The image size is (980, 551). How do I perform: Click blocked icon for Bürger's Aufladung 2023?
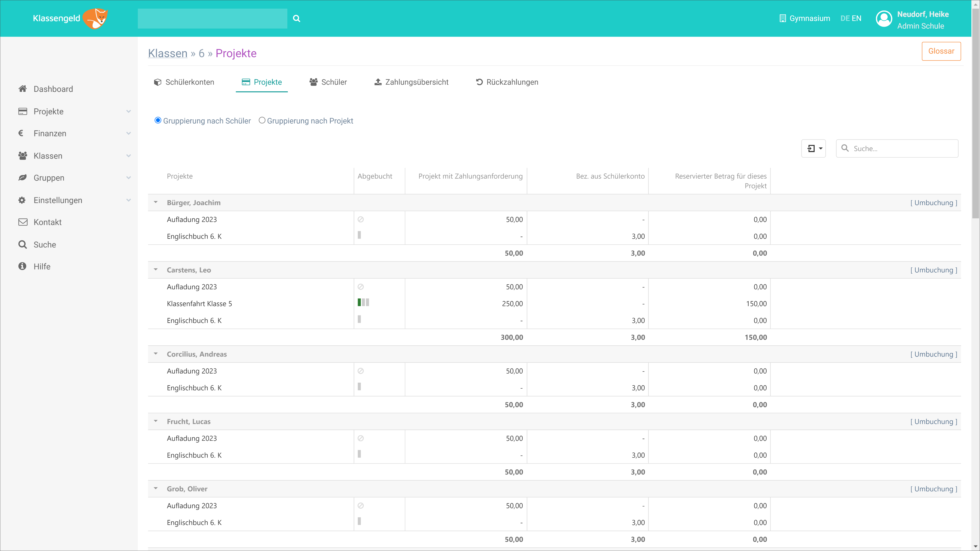(x=361, y=219)
